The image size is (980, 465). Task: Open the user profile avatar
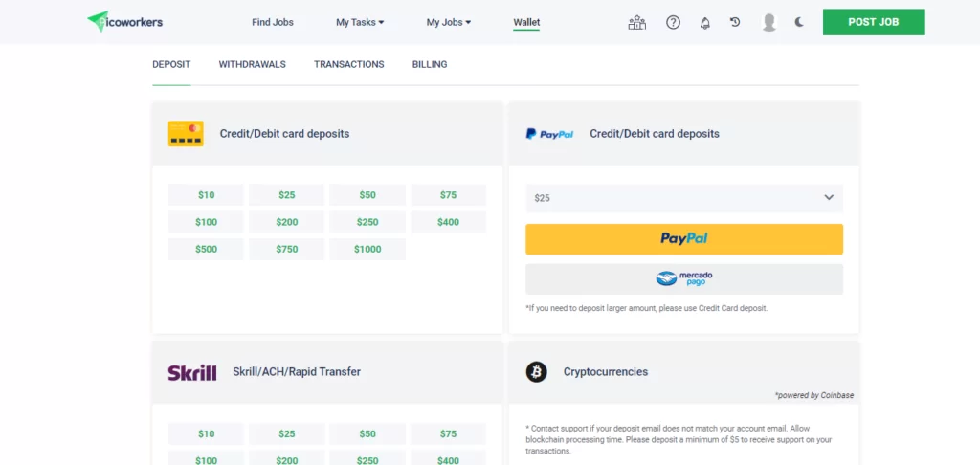click(769, 23)
